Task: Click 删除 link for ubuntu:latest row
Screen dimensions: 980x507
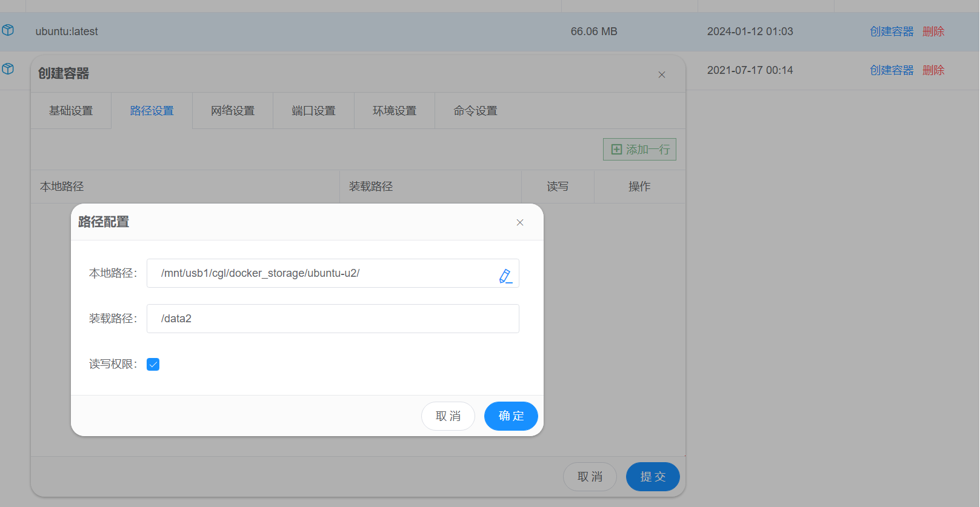Action: pos(933,31)
